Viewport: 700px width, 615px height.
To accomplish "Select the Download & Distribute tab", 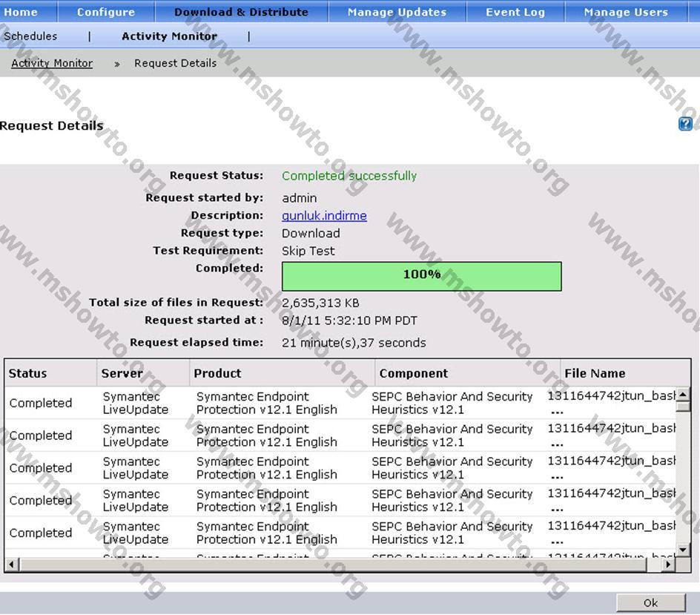I will tap(241, 12).
